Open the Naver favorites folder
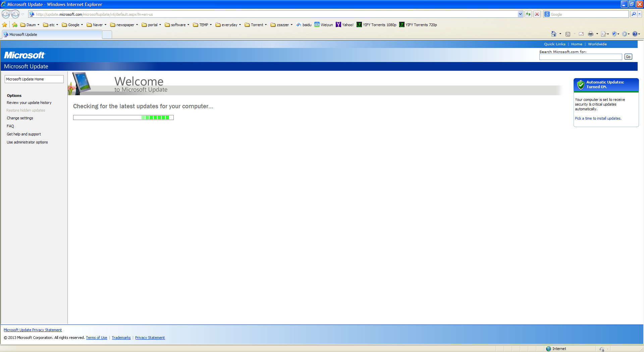The width and height of the screenshot is (644, 352). pos(97,25)
